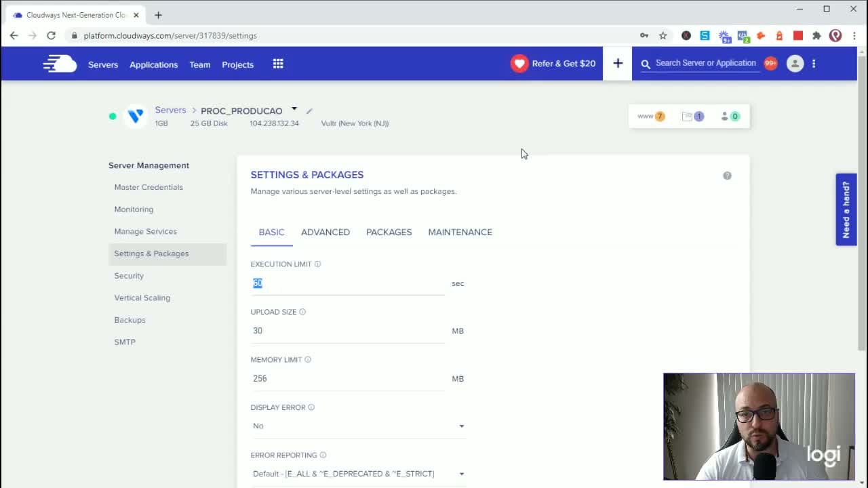
Task: Open the Need a hand? panel
Action: pyautogui.click(x=846, y=209)
